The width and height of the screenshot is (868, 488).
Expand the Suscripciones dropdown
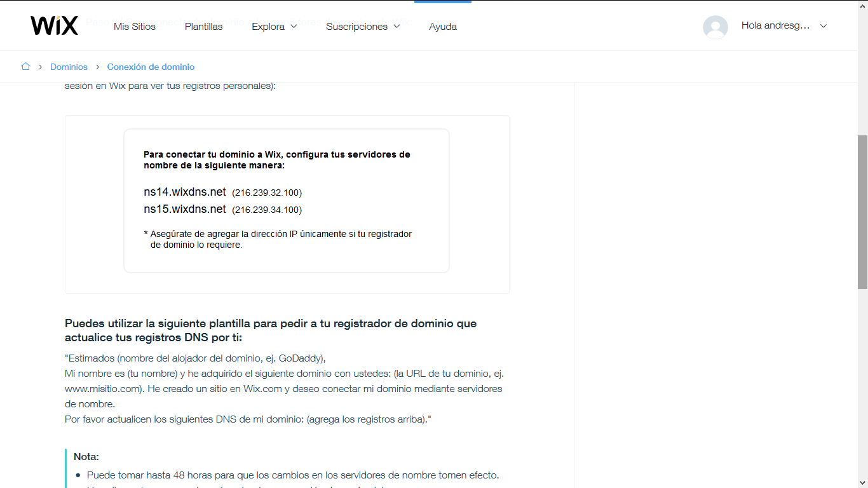point(362,27)
